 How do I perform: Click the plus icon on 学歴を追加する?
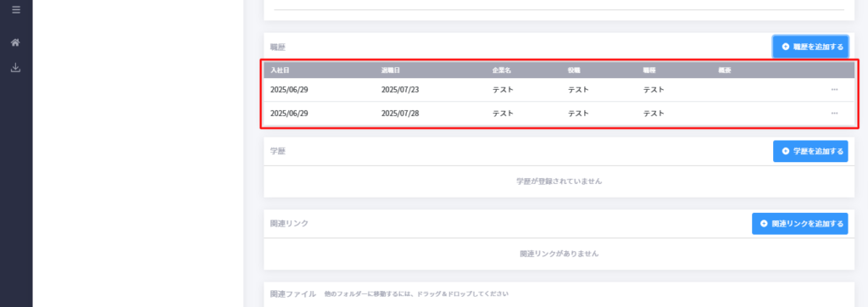coord(786,151)
